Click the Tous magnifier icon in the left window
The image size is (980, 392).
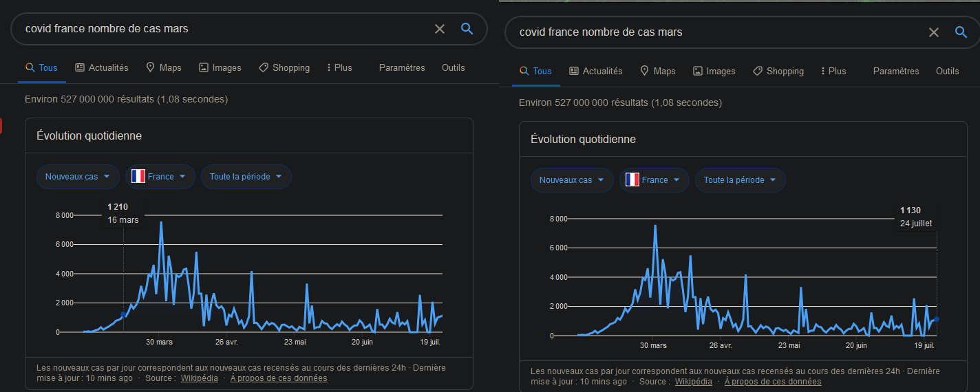pyautogui.click(x=30, y=67)
